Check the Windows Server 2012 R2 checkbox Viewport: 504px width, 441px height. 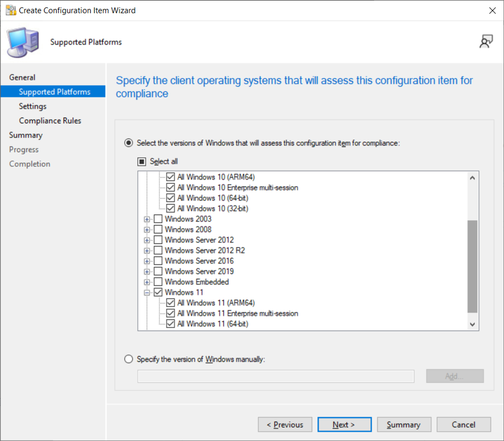coord(158,250)
